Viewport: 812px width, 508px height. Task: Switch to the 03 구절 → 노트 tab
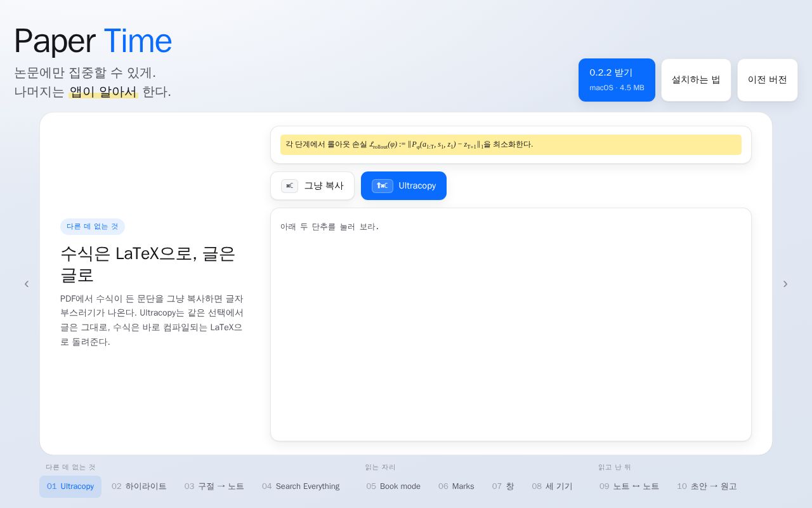[214, 486]
